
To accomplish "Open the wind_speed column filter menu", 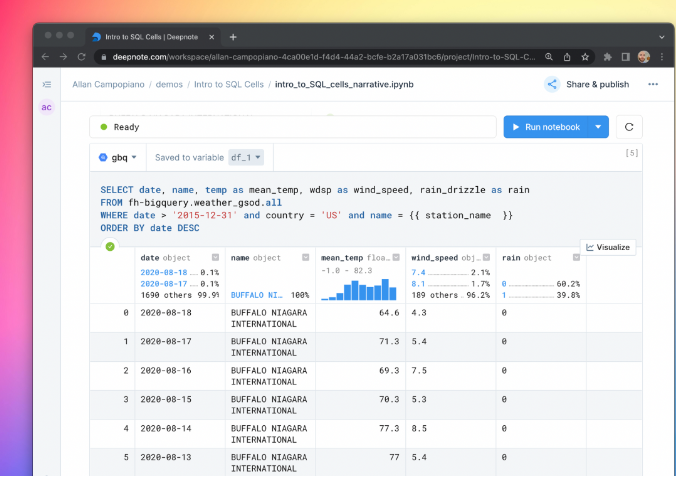I will point(486,257).
